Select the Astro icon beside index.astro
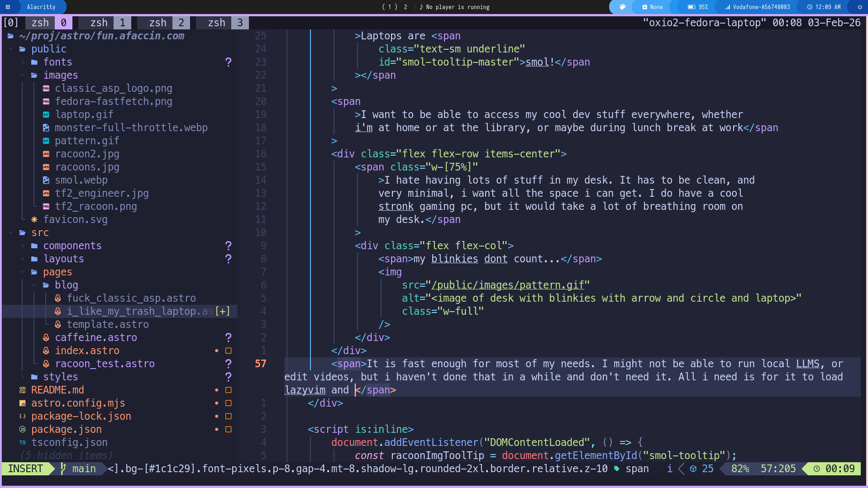This screenshot has height=488, width=868. pos(46,351)
